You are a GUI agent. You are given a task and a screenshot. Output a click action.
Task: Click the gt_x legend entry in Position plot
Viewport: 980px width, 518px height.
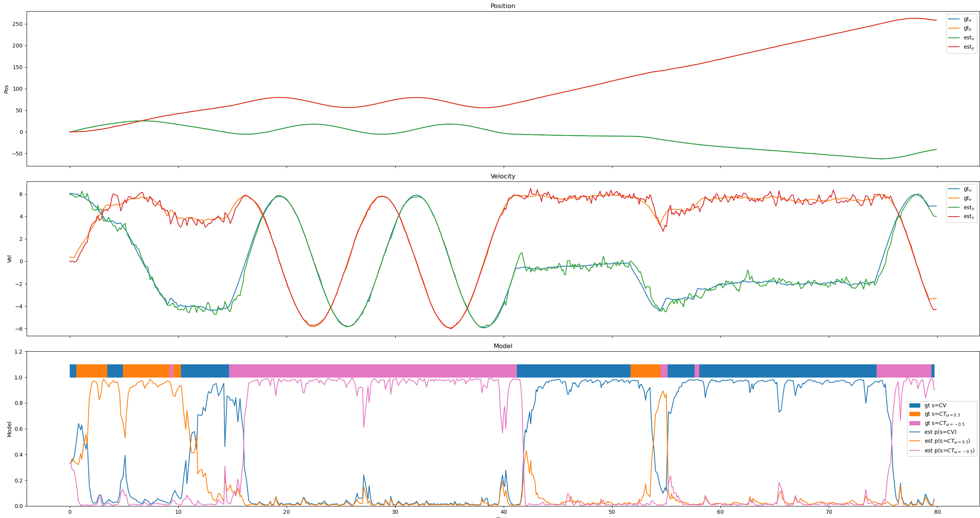point(967,19)
